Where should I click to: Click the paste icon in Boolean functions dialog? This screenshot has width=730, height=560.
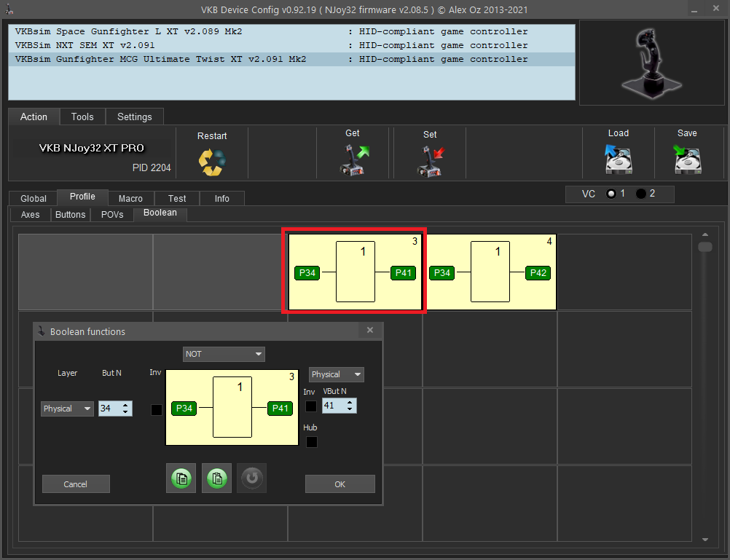point(216,478)
